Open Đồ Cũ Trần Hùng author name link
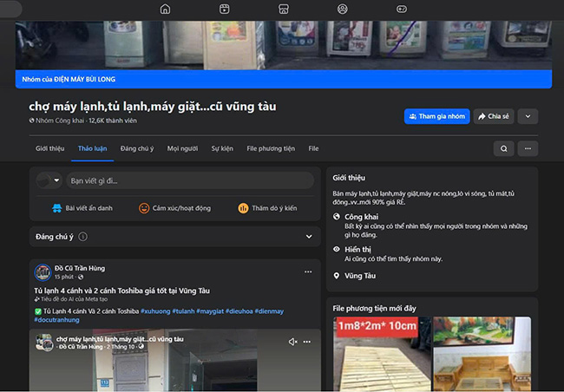The width and height of the screenshot is (564, 392). click(x=80, y=268)
